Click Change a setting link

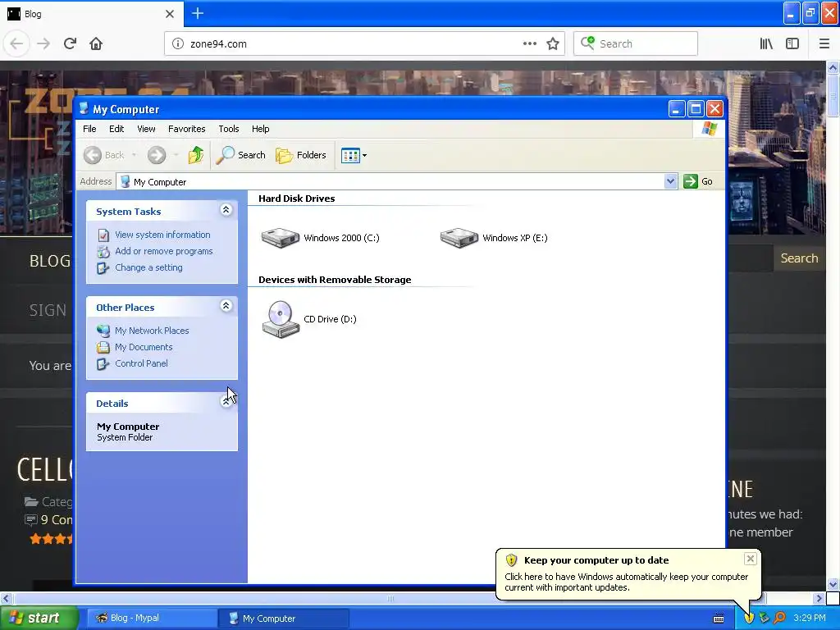pos(148,268)
